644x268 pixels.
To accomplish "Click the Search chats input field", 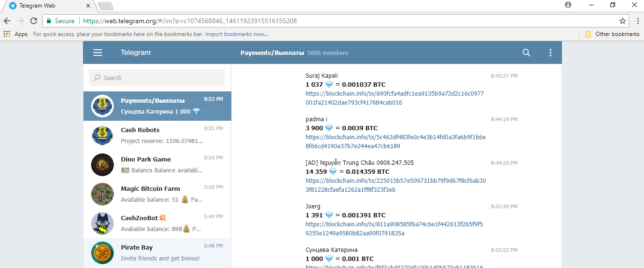I will point(157,78).
